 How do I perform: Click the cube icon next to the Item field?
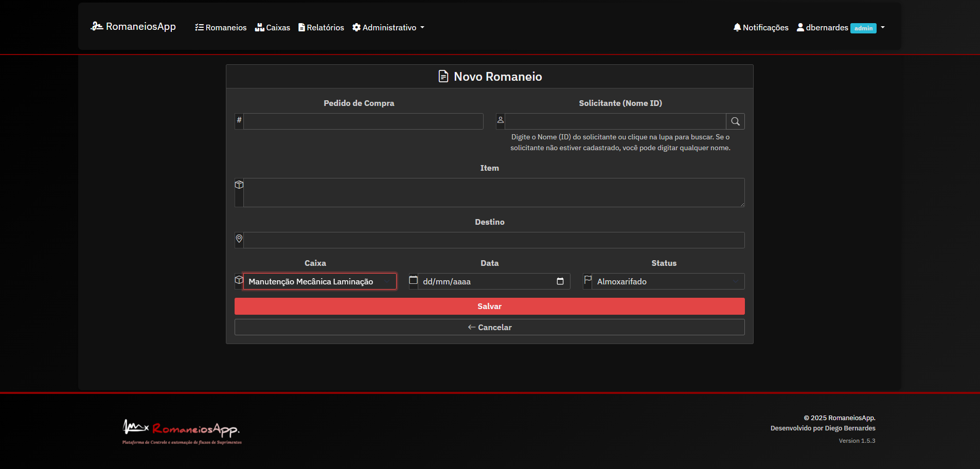(x=239, y=184)
